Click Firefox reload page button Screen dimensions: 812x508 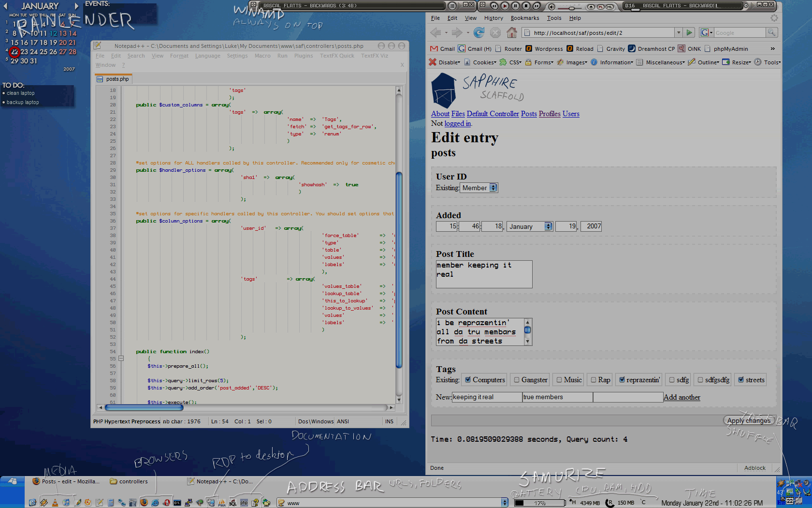pos(479,32)
